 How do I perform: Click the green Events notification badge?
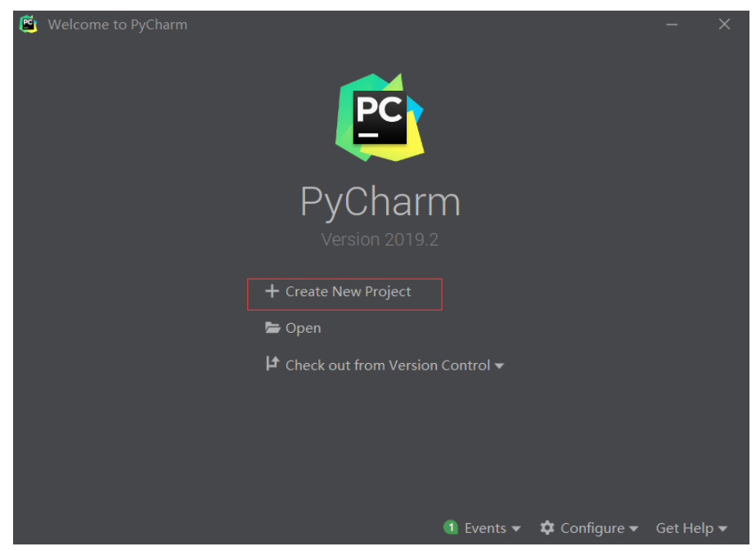tap(451, 527)
